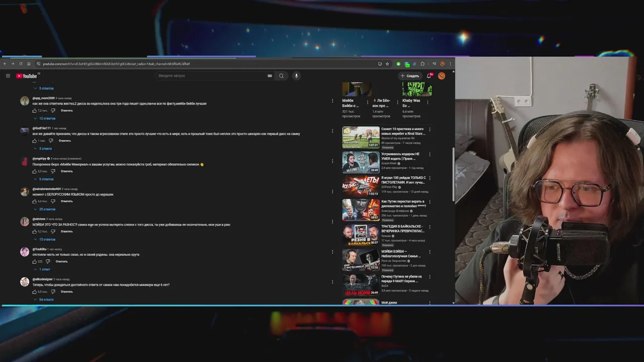Dislike the @qqq_mom2009 comment
Viewport: 644px width, 362px height.
(53, 111)
